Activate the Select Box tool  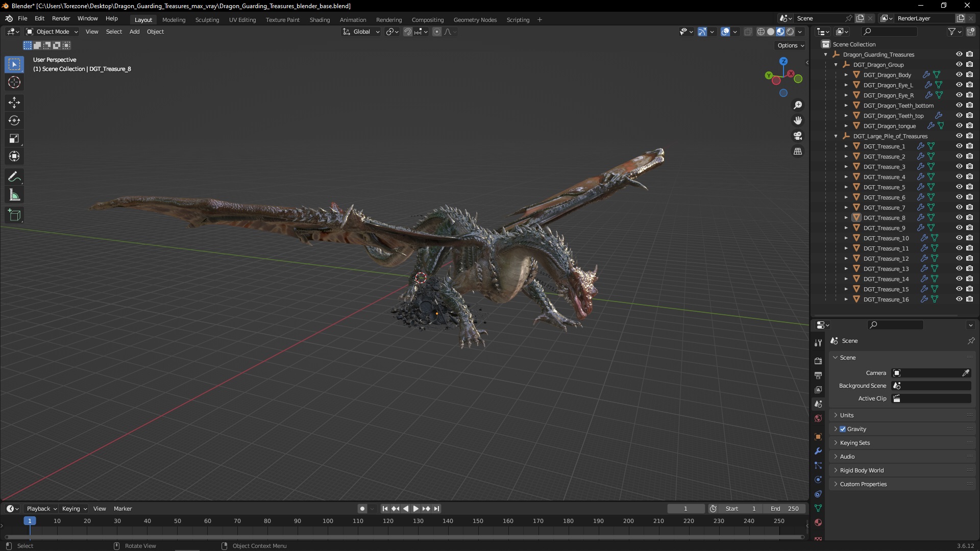(14, 64)
